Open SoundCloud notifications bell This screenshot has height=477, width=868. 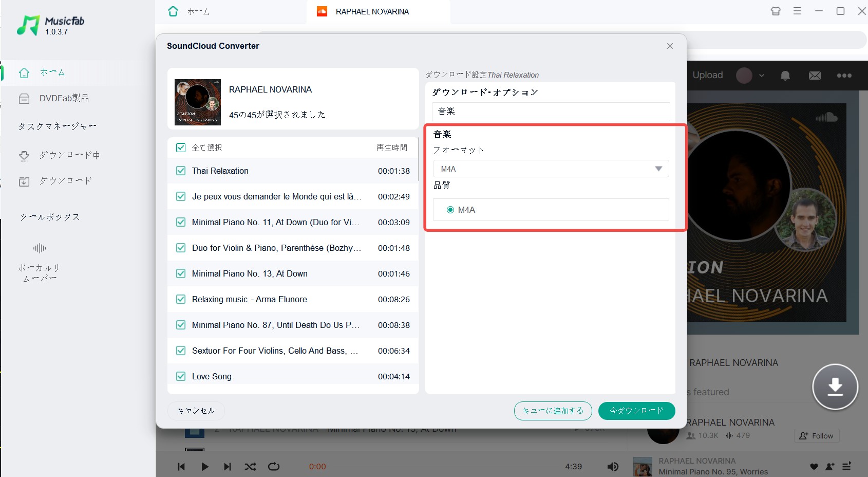pos(785,76)
